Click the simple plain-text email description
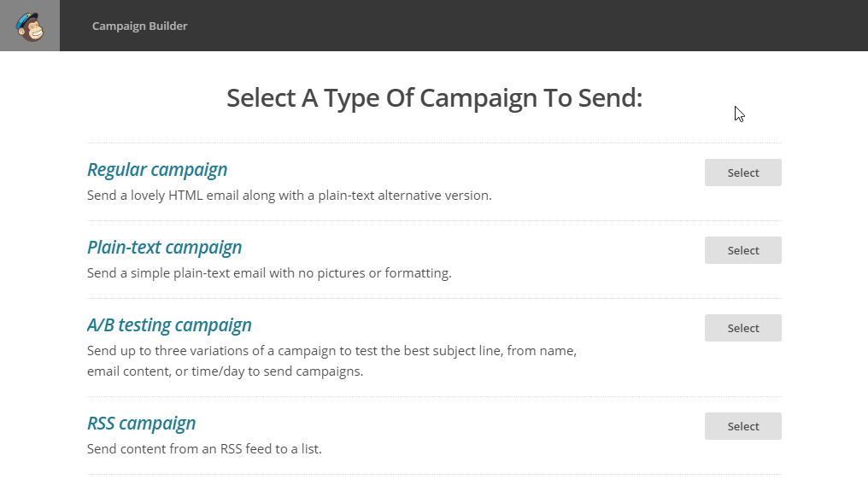Image resolution: width=868 pixels, height=491 pixels. click(269, 273)
